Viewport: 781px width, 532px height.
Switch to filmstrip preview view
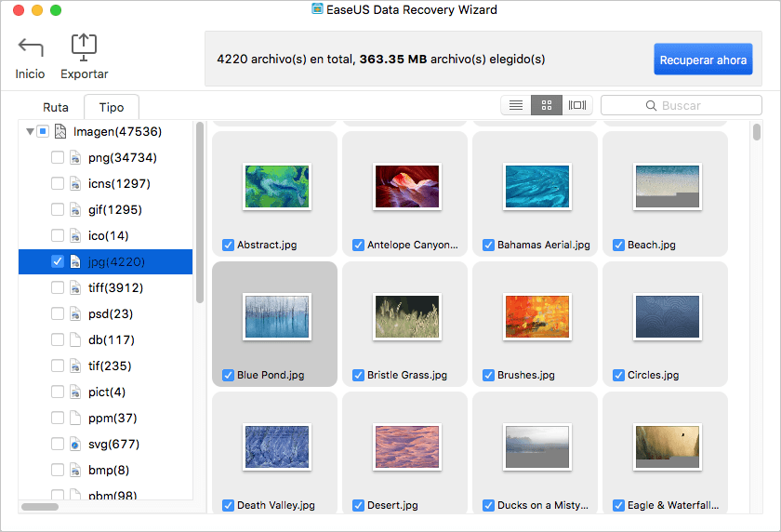point(577,106)
